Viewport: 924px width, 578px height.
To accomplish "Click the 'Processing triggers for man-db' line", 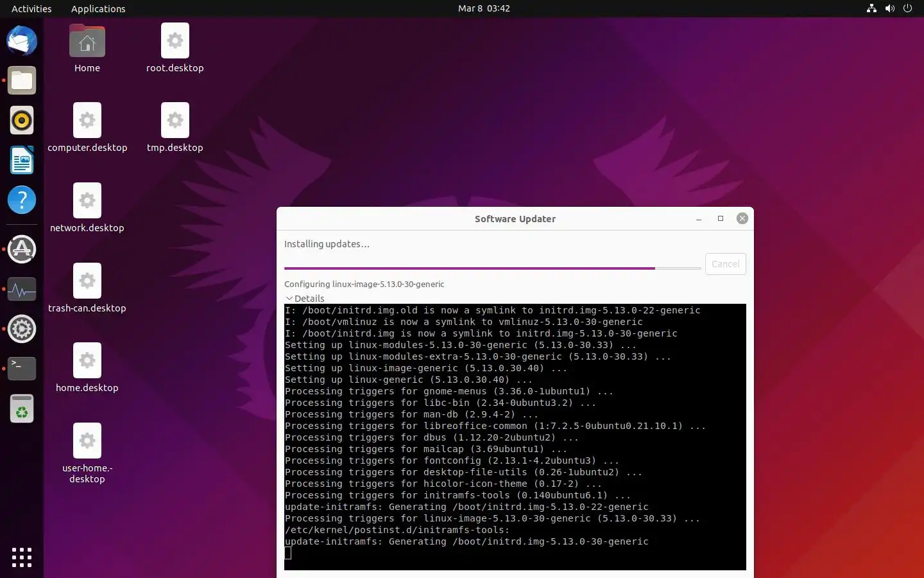I will (411, 414).
